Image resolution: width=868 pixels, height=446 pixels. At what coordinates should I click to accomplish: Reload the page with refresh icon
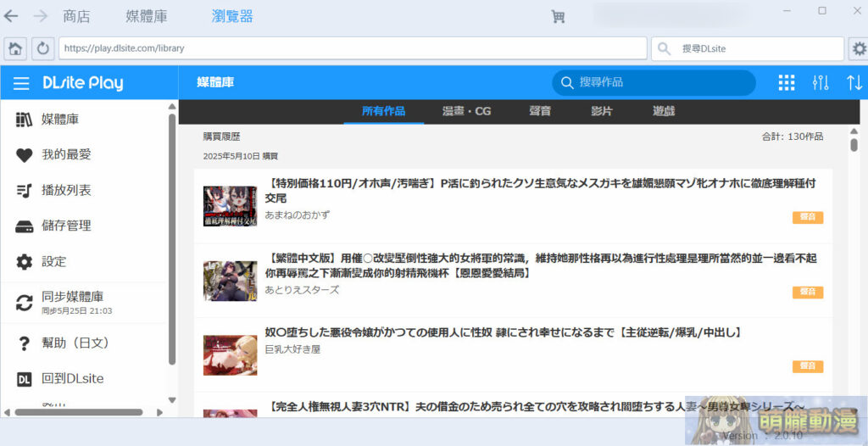pyautogui.click(x=42, y=49)
